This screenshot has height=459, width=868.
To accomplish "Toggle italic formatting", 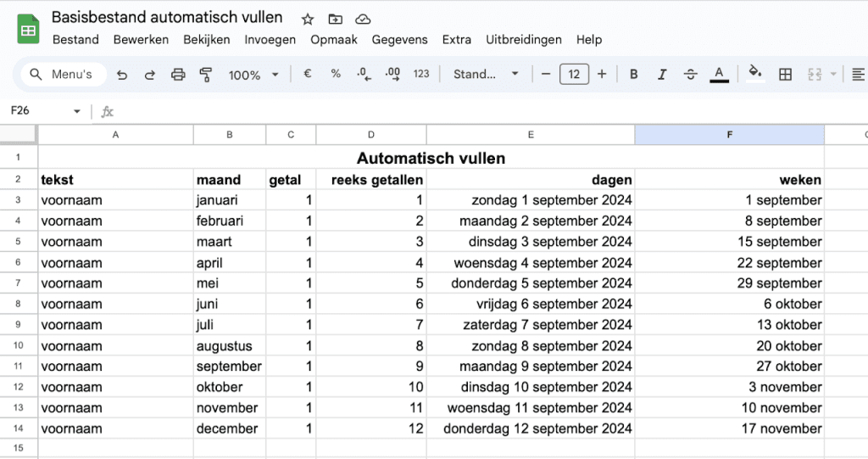I will tap(662, 75).
